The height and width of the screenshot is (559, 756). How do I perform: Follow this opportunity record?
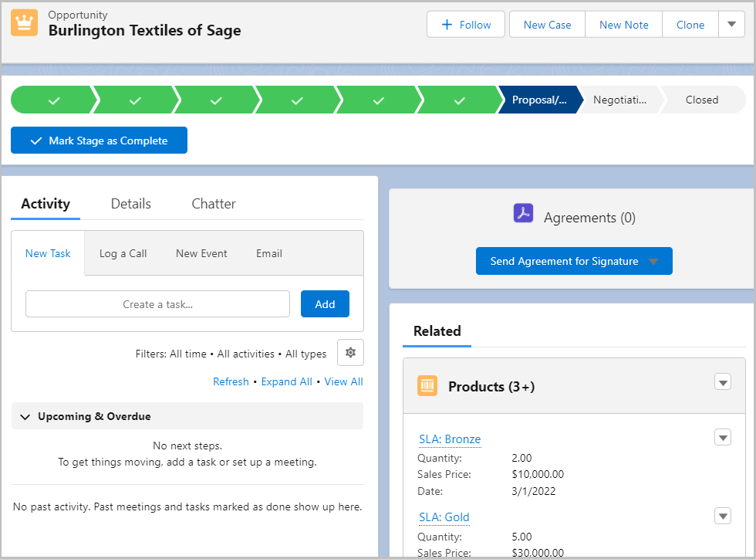(466, 25)
